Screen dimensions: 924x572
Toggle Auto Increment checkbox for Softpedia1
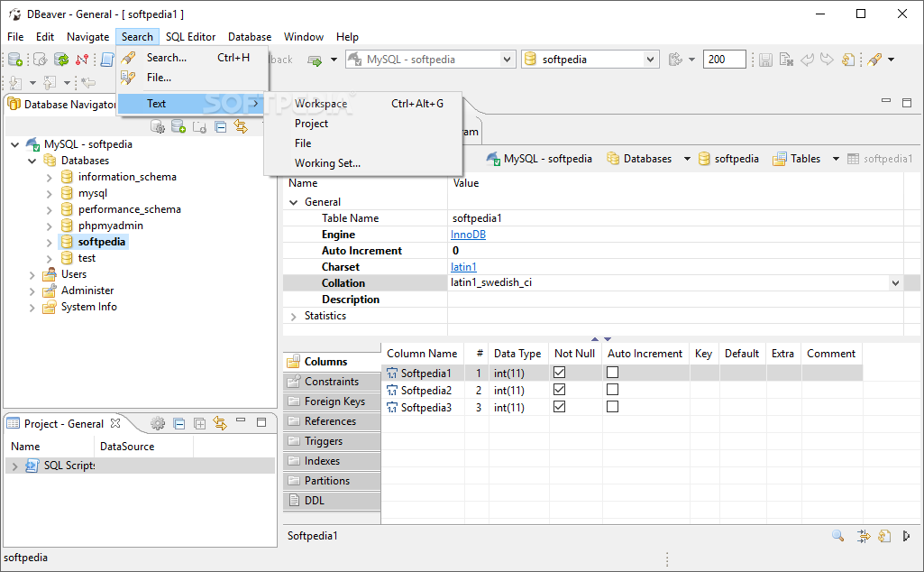click(x=613, y=373)
